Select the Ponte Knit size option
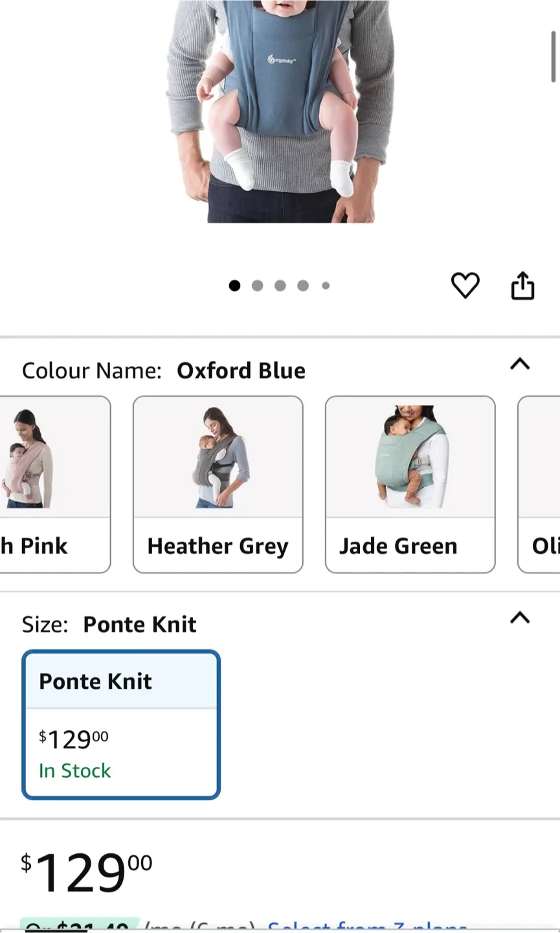560x933 pixels. [x=121, y=724]
